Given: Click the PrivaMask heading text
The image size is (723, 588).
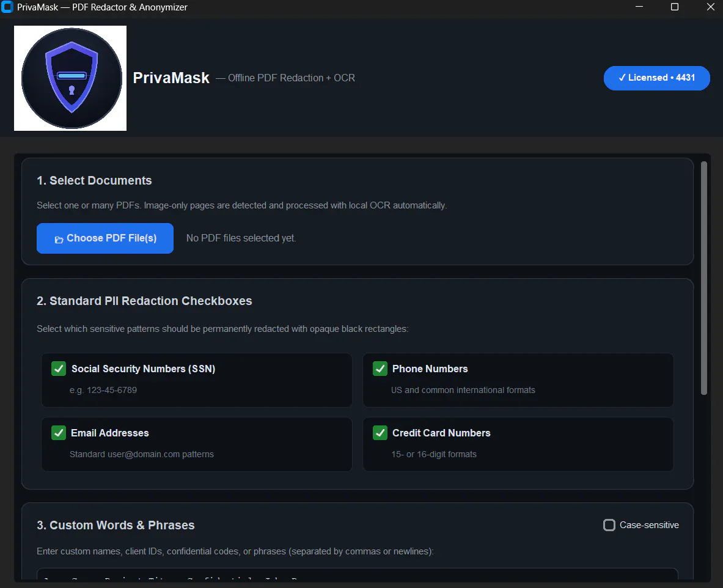Looking at the screenshot, I should click(171, 78).
